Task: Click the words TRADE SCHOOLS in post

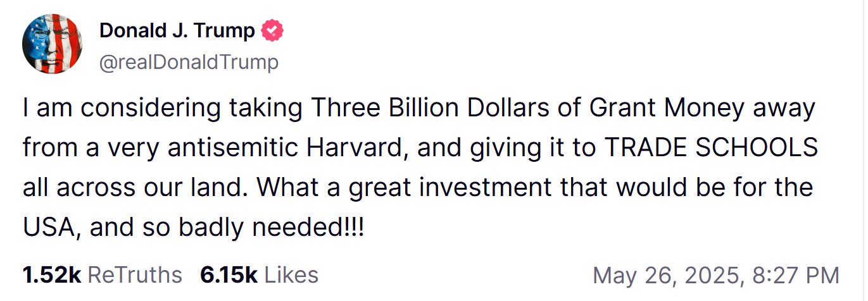Action: point(711,149)
